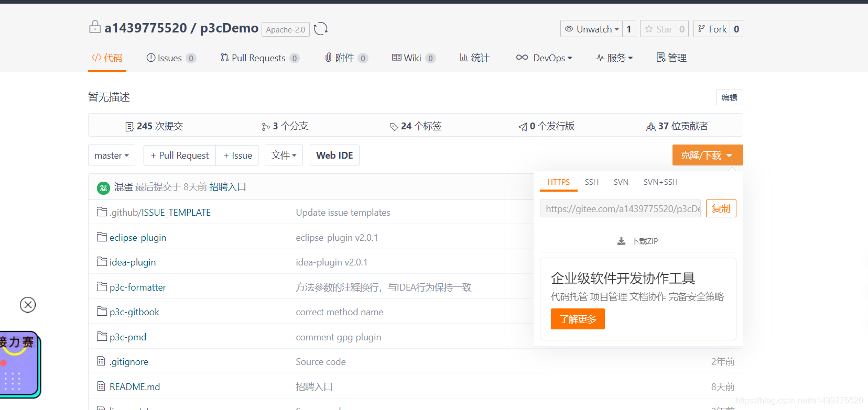Click the 混蛋 author name
Image resolution: width=868 pixels, height=410 pixels.
click(124, 187)
